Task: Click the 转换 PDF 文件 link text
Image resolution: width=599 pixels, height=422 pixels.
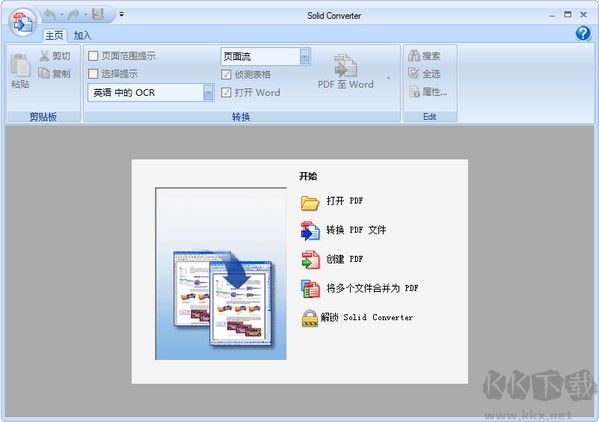Action: [x=356, y=230]
